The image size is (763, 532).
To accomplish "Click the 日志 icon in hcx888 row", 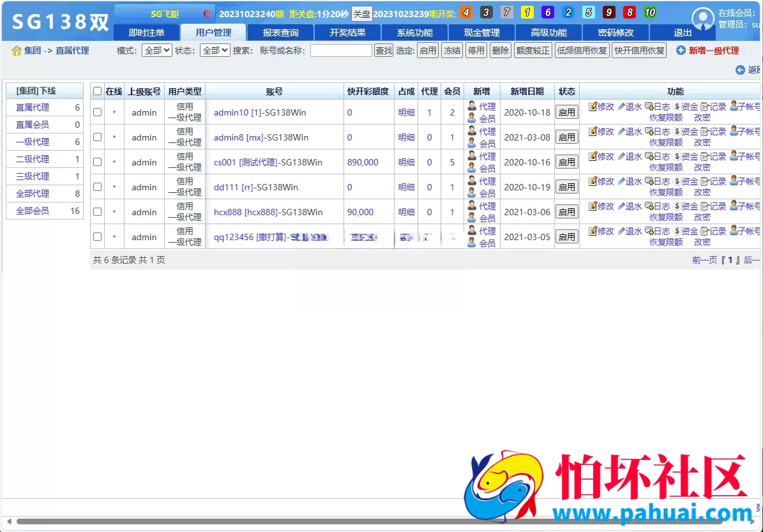I will tap(649, 206).
